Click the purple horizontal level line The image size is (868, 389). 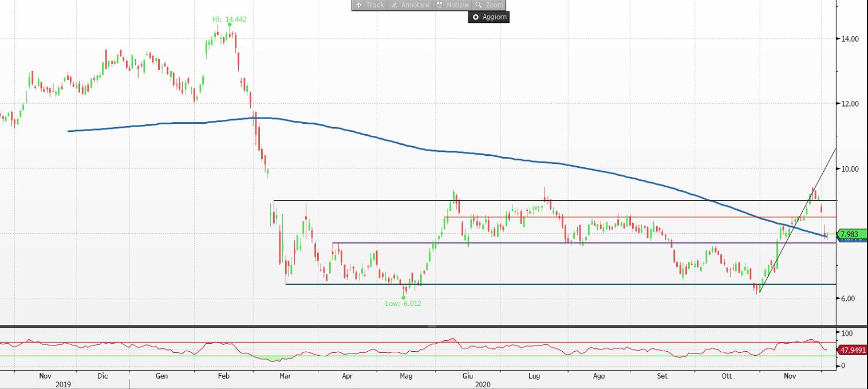coord(515,243)
